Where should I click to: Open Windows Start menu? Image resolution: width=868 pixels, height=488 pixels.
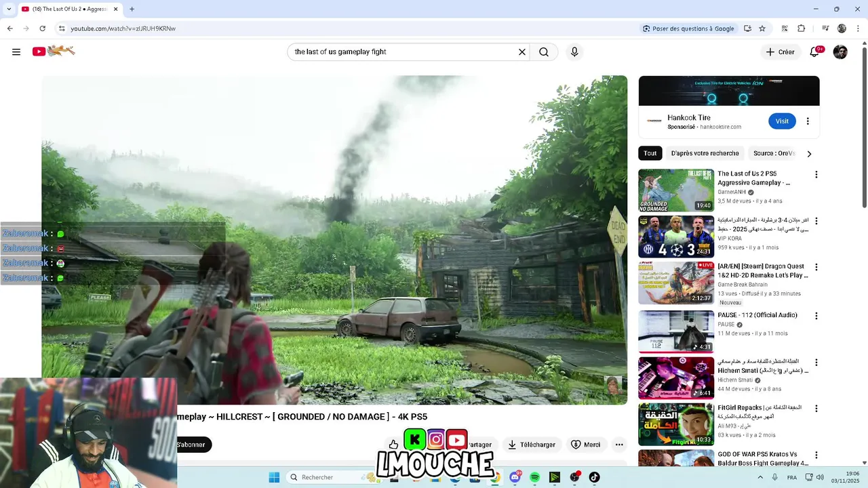(x=274, y=477)
